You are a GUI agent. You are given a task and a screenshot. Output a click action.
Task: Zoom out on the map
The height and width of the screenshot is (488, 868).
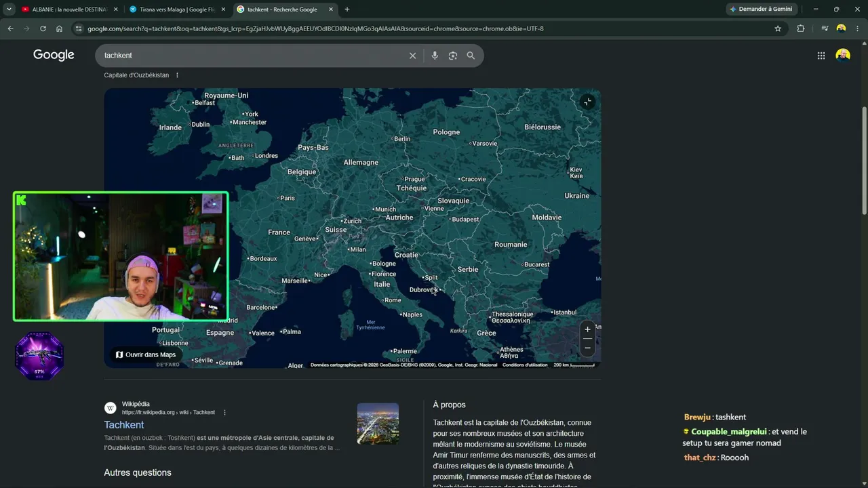[x=587, y=348]
